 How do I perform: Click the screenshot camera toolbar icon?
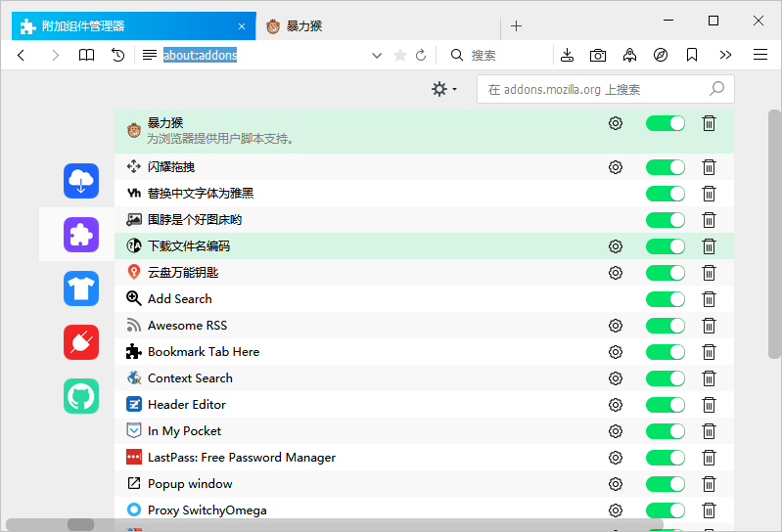pos(597,55)
